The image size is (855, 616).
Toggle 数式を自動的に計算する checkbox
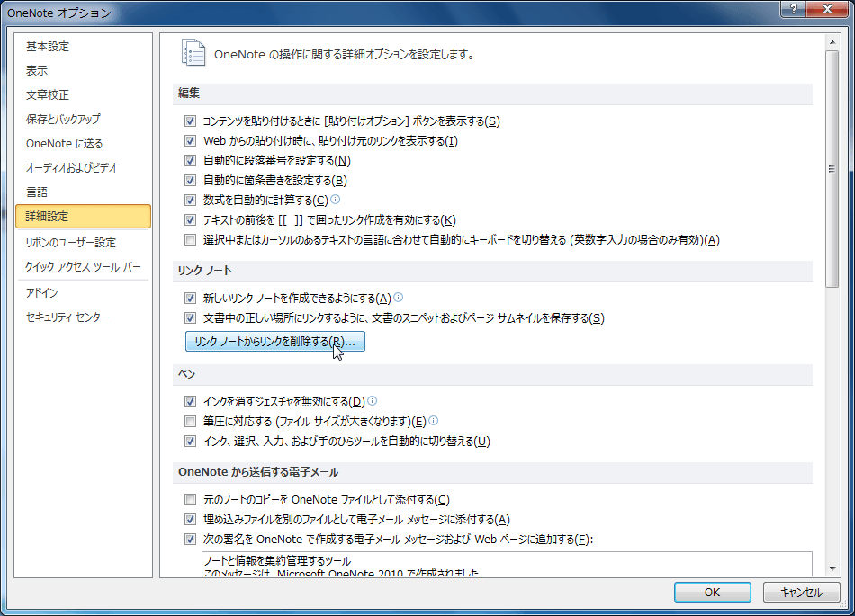(190, 200)
